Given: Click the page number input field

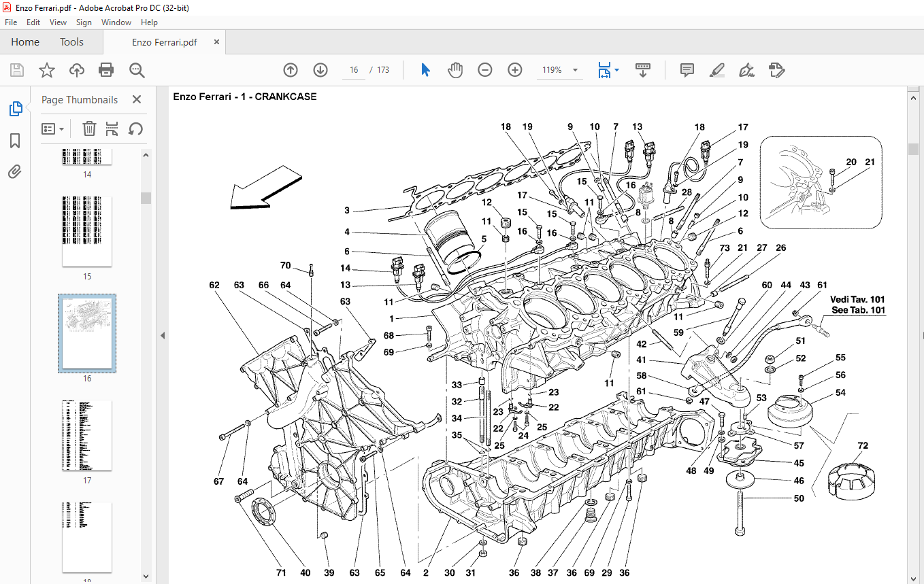Looking at the screenshot, I should pyautogui.click(x=354, y=70).
